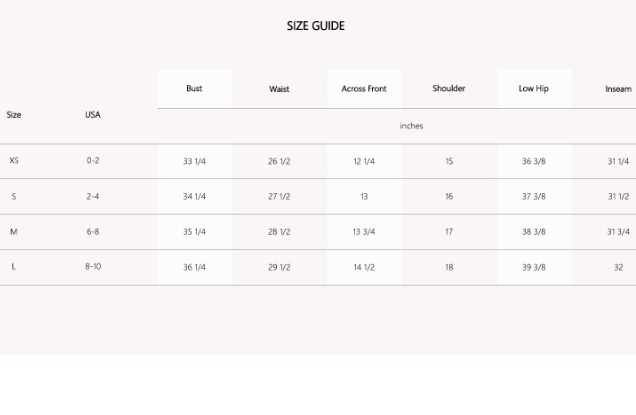Click the inches unit label

[x=411, y=126]
